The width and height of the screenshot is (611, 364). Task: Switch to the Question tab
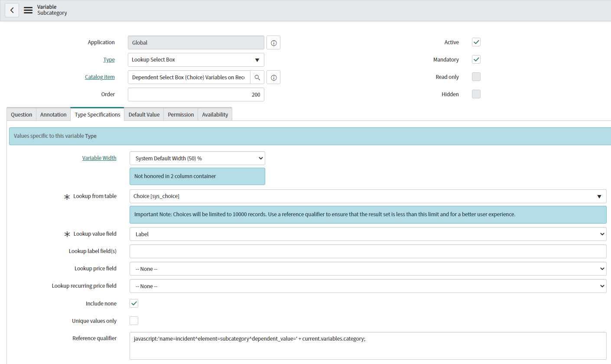point(22,114)
